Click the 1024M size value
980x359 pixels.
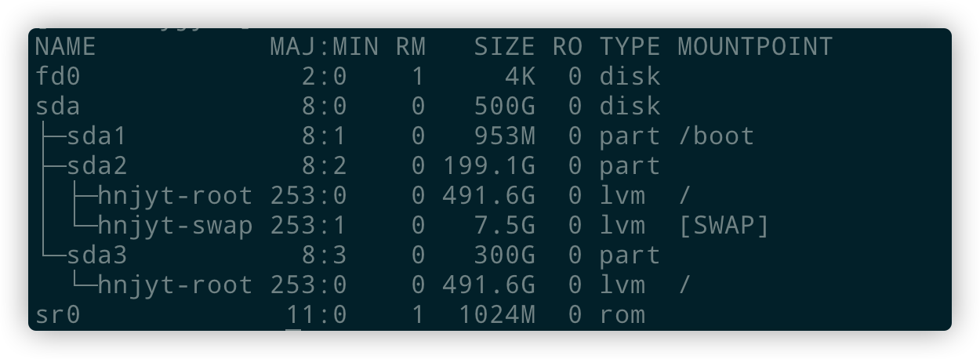coord(497,315)
